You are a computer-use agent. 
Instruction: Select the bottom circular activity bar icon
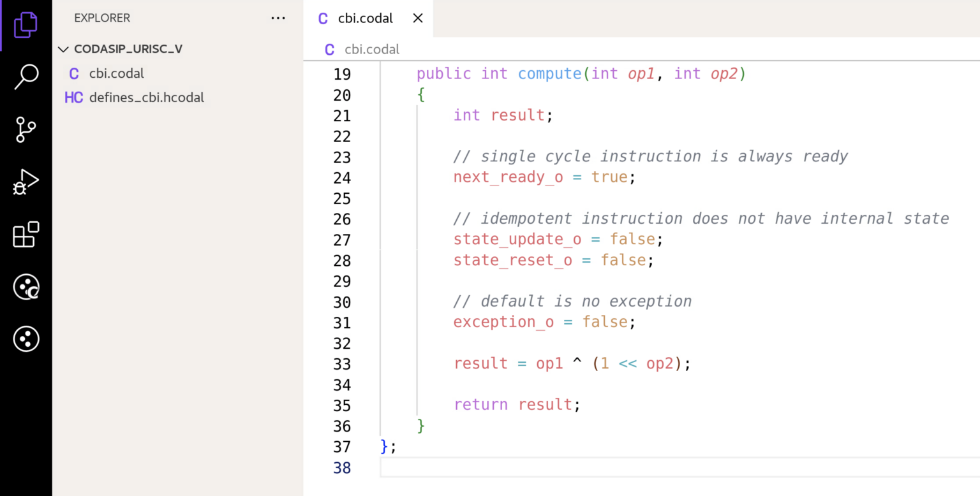[x=26, y=339]
